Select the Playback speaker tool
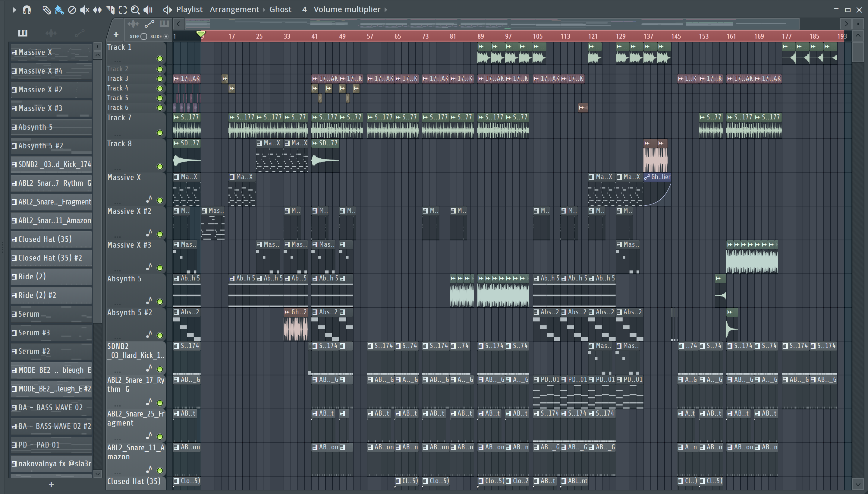Screen dimensions: 868x494 click(148, 10)
